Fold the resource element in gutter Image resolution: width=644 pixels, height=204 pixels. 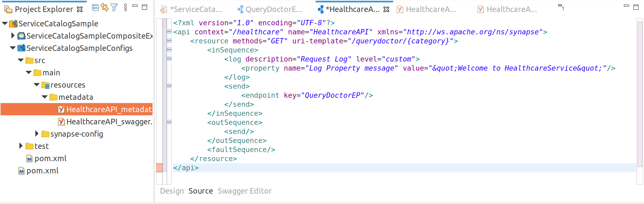(x=169, y=41)
